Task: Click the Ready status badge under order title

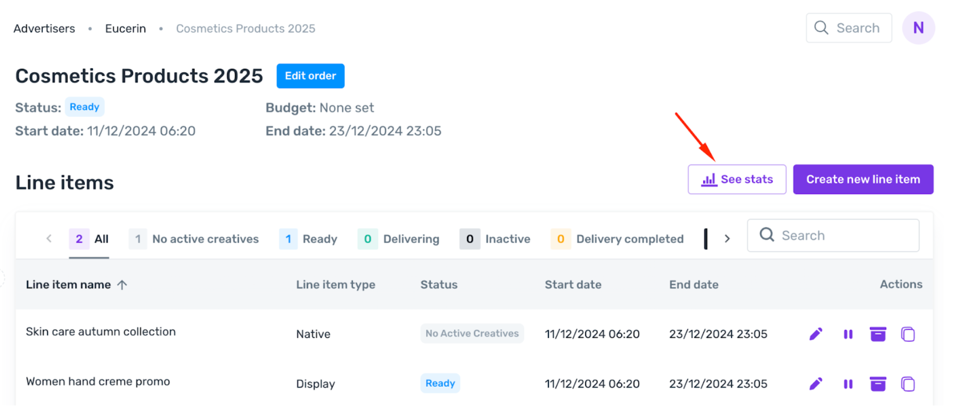Action: (84, 107)
